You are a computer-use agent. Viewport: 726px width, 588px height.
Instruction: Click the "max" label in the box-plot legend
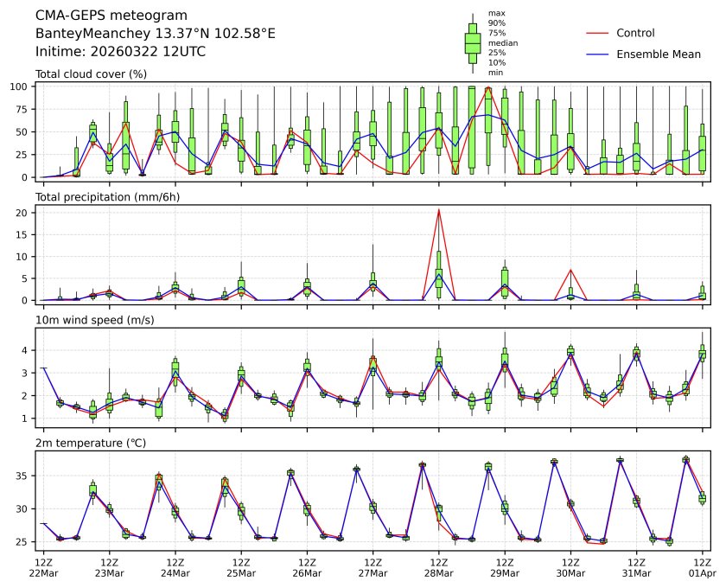point(496,13)
